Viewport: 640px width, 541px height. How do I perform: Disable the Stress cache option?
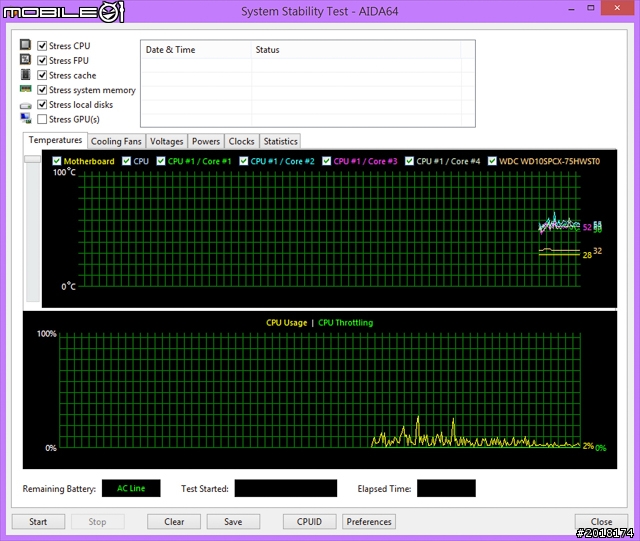tap(42, 75)
